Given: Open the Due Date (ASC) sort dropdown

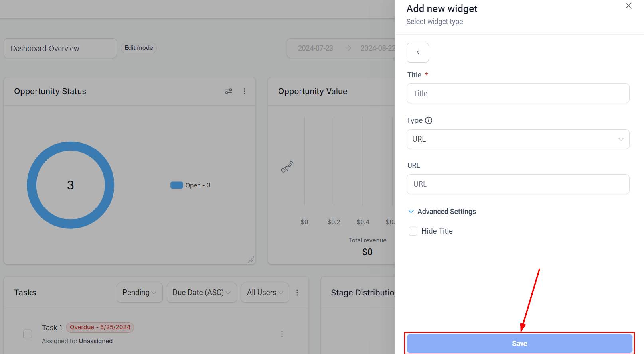Looking at the screenshot, I should coord(201,293).
